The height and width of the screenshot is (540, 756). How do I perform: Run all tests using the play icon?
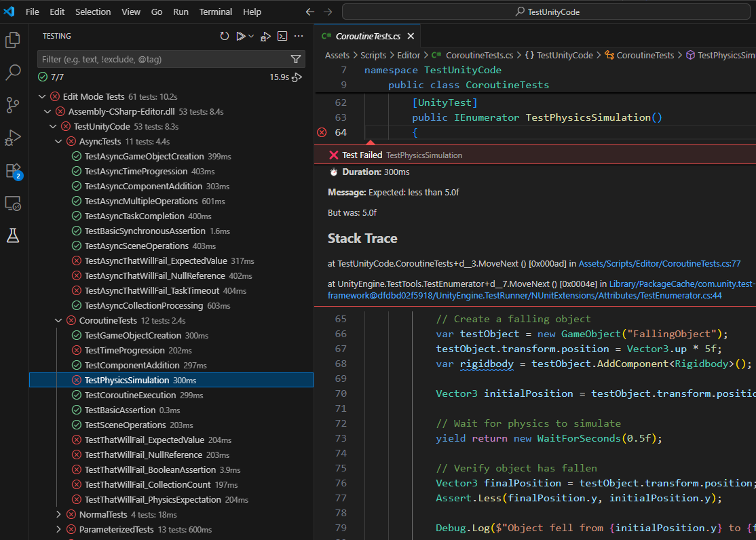tap(242, 36)
